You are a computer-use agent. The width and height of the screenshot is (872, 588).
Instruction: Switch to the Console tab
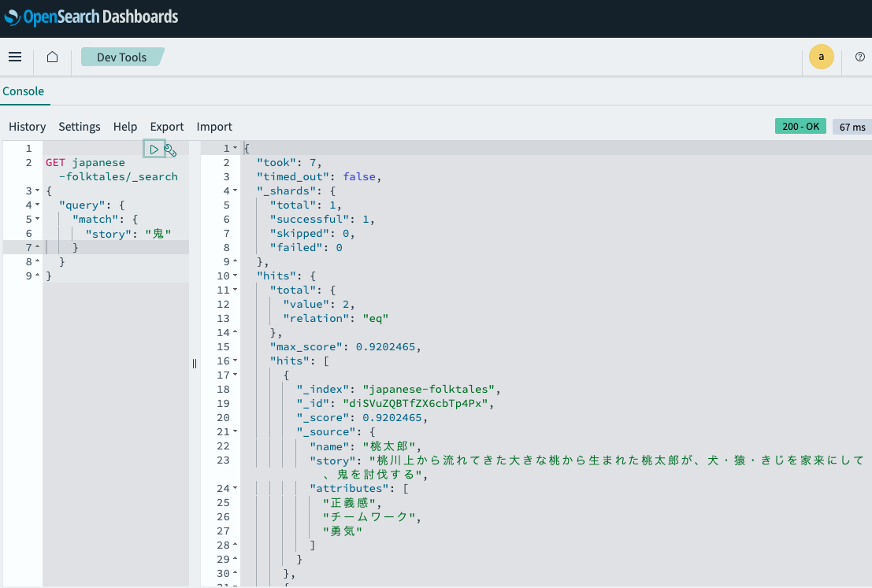point(24,91)
